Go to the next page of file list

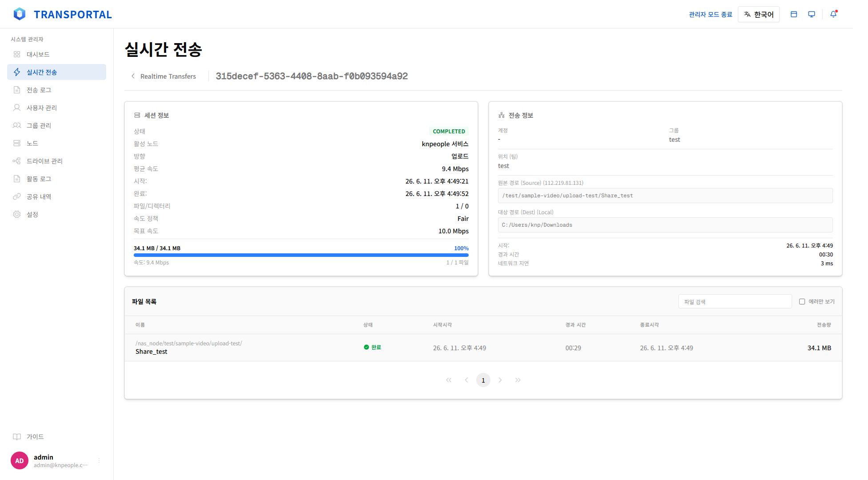(x=500, y=380)
